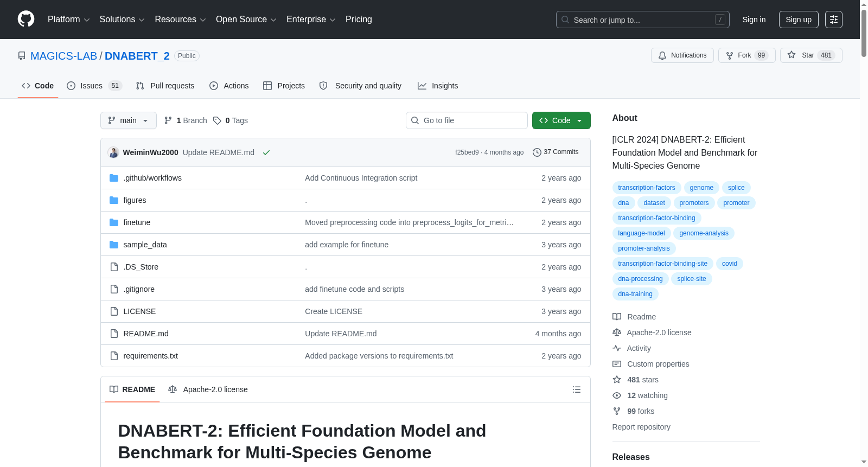Viewport: 868px width, 467px height.
Task: Click the README.md file icon
Action: [x=114, y=334]
